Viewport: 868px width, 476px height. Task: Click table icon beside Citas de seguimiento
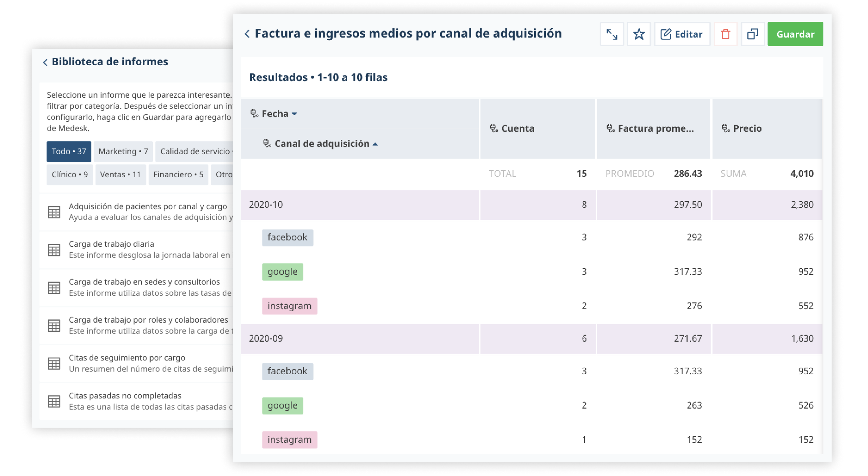tap(54, 364)
